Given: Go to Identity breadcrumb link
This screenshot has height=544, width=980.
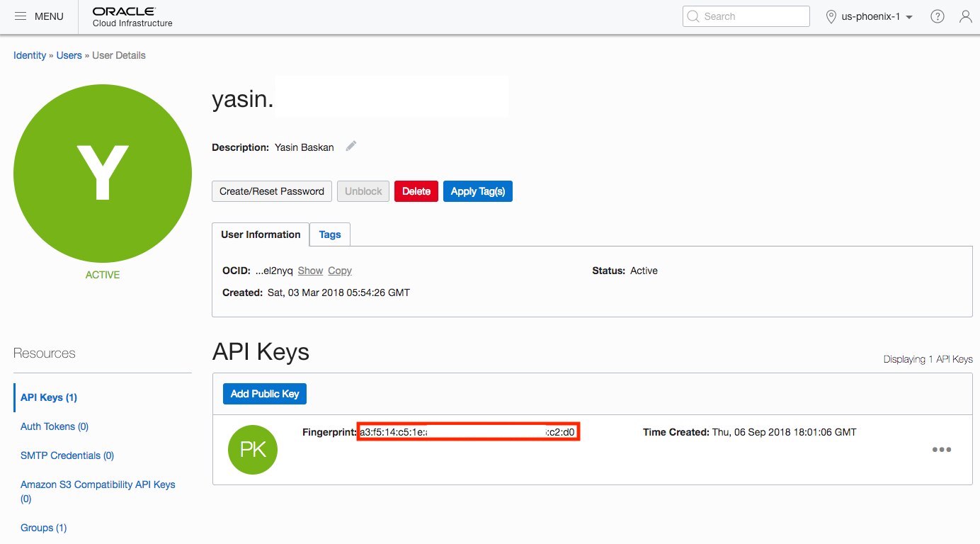Looking at the screenshot, I should click(x=30, y=55).
